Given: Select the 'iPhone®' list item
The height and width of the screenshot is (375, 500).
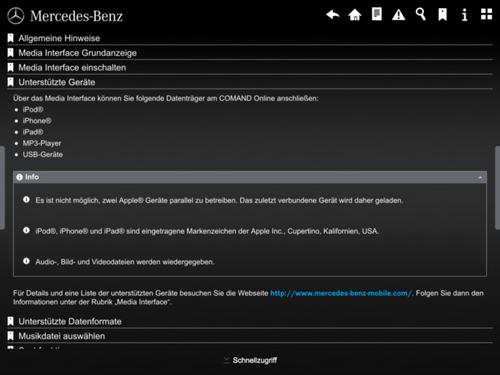Looking at the screenshot, I should click(37, 121).
